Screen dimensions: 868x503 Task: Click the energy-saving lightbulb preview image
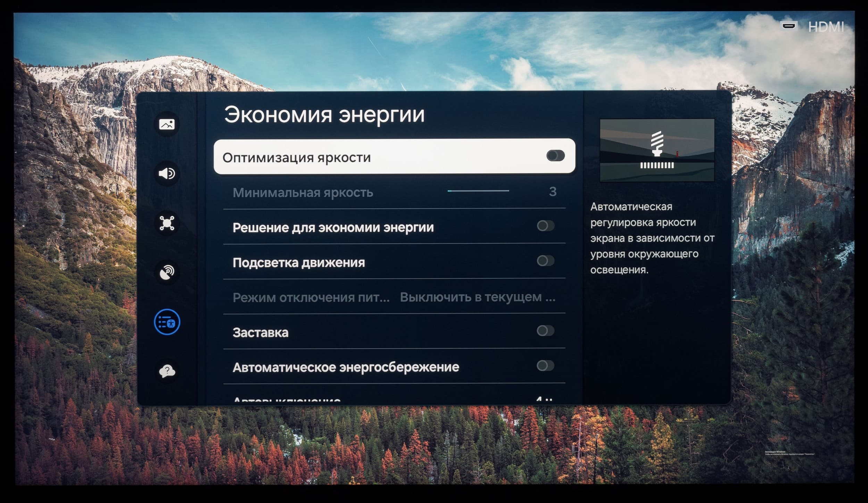(657, 150)
